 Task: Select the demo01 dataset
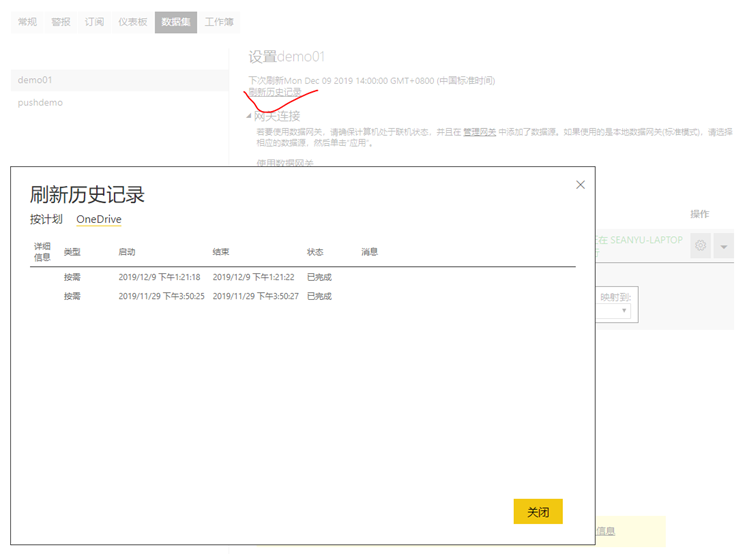(x=119, y=80)
